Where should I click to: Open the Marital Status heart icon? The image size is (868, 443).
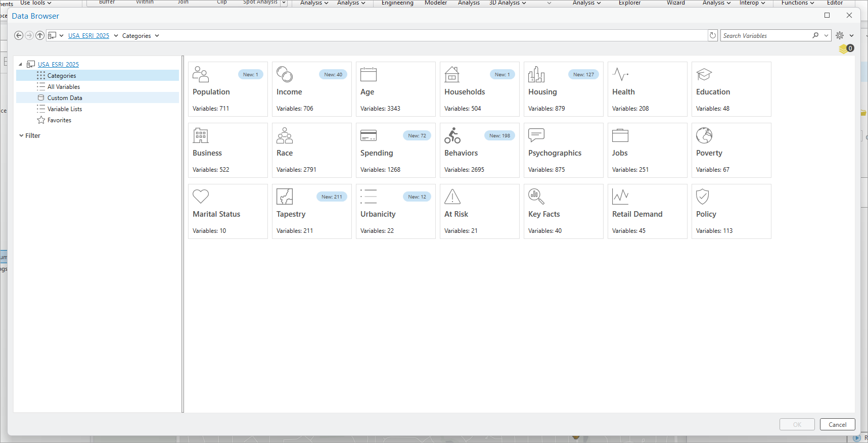tap(201, 196)
